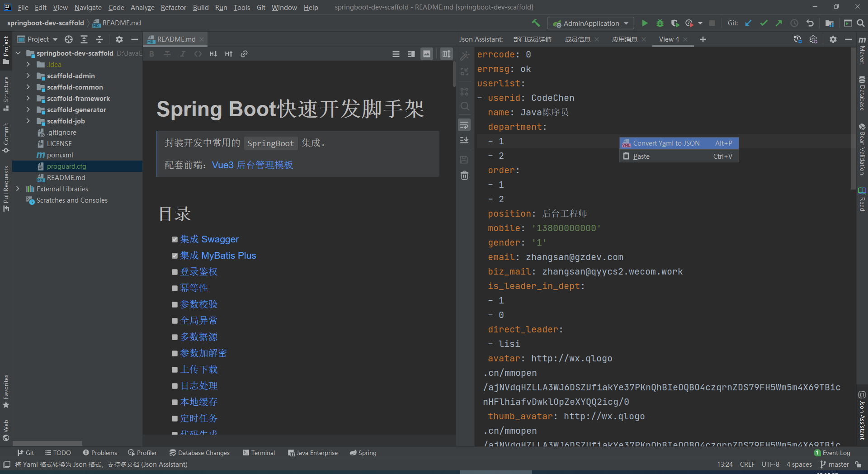Click the Debug bug icon in toolbar

(x=660, y=23)
